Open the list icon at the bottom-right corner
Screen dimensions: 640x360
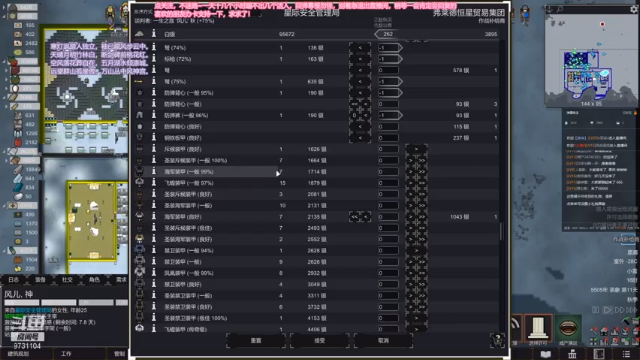(x=626, y=354)
